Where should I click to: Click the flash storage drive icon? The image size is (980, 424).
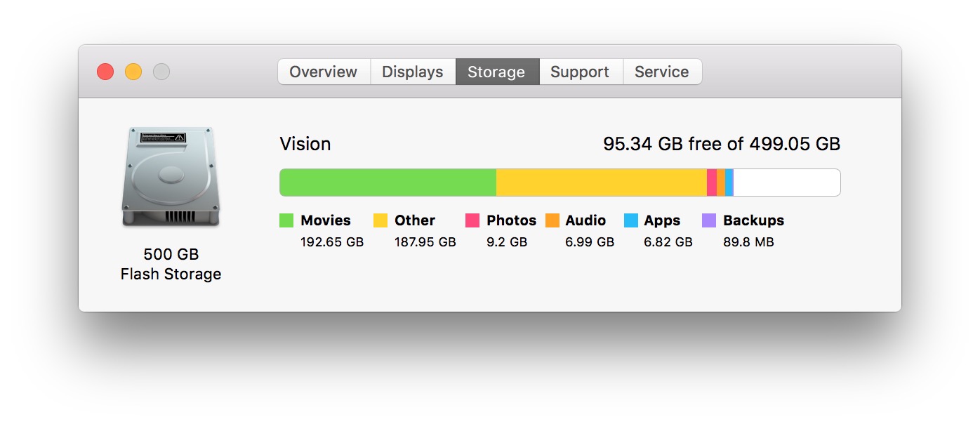point(171,178)
